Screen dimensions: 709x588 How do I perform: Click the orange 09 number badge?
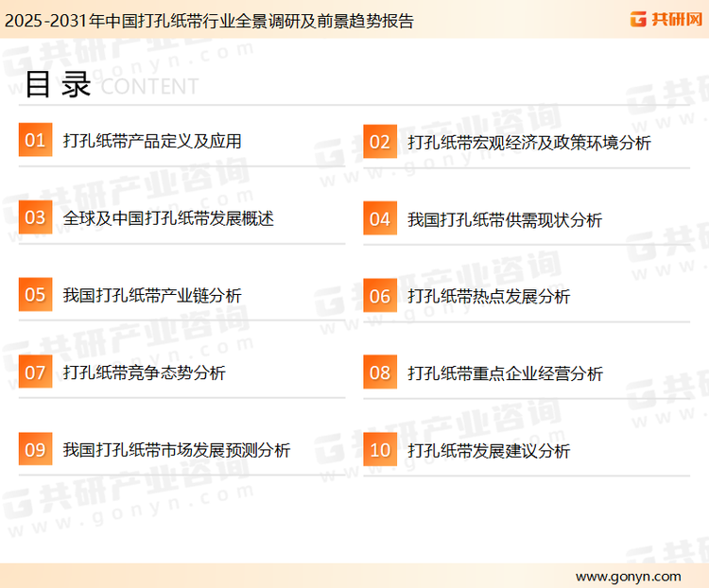(35, 449)
